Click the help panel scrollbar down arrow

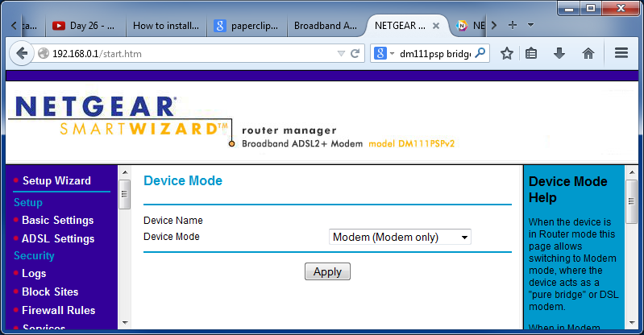coord(632,323)
